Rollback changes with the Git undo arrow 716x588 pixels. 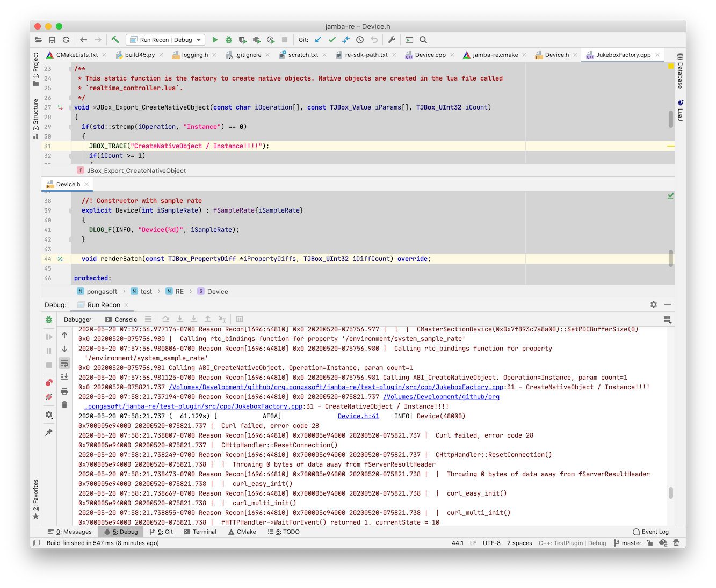pyautogui.click(x=374, y=40)
